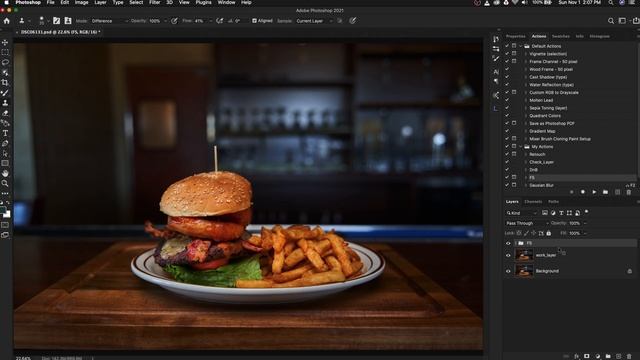Screen dimensions: 640x360
Task: Collapse the My Actions set
Action: click(521, 147)
